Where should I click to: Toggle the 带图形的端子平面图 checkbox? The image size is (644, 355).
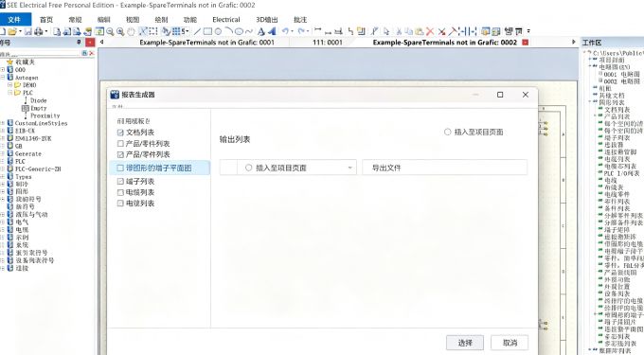(120, 168)
